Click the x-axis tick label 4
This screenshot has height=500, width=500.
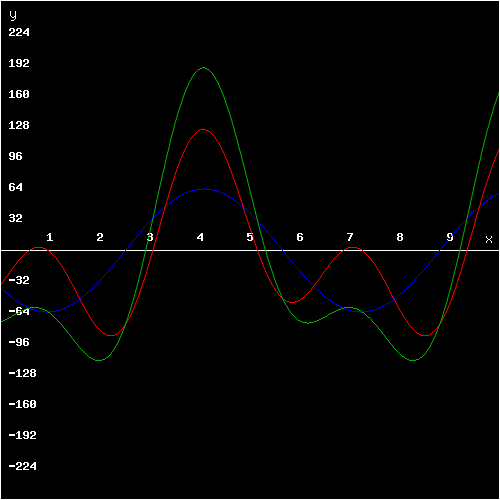pyautogui.click(x=200, y=237)
